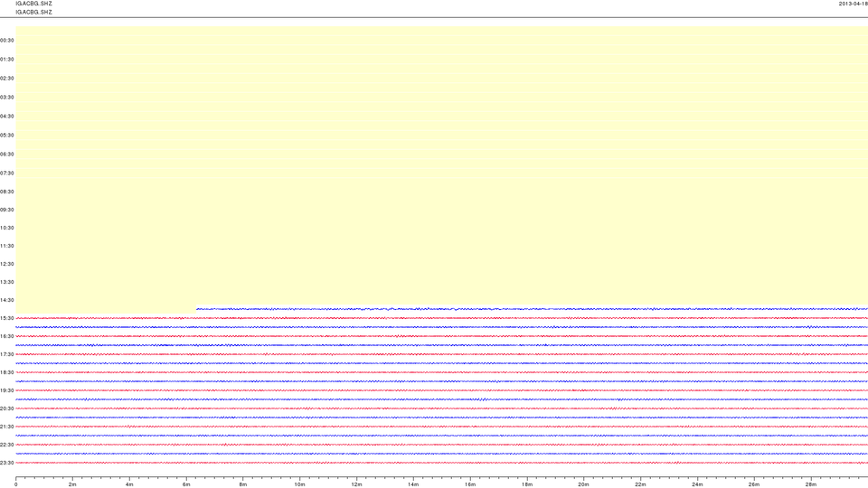868x488 pixels.
Task: Click the 2m axis tick label
Action: [72, 484]
